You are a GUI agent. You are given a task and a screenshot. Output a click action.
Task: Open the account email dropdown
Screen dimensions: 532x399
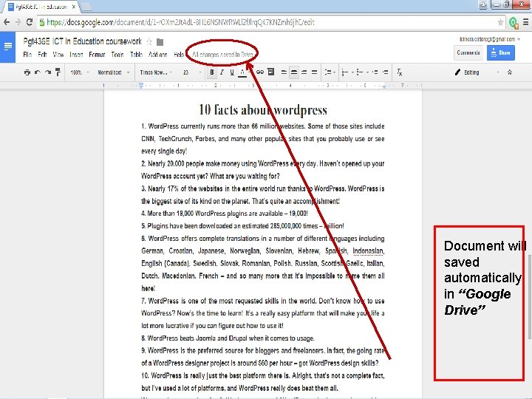pyautogui.click(x=490, y=39)
